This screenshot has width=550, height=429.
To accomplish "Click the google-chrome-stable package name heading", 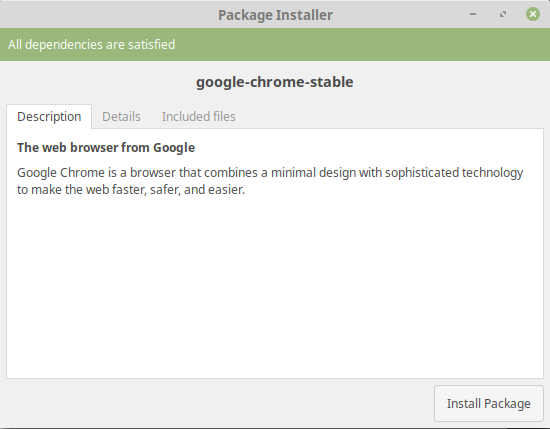I will 275,82.
